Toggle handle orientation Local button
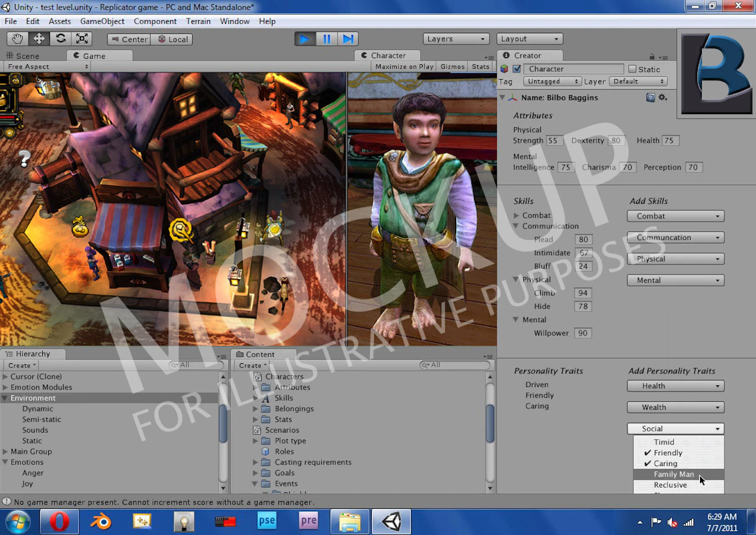This screenshot has width=756, height=535. coord(171,39)
